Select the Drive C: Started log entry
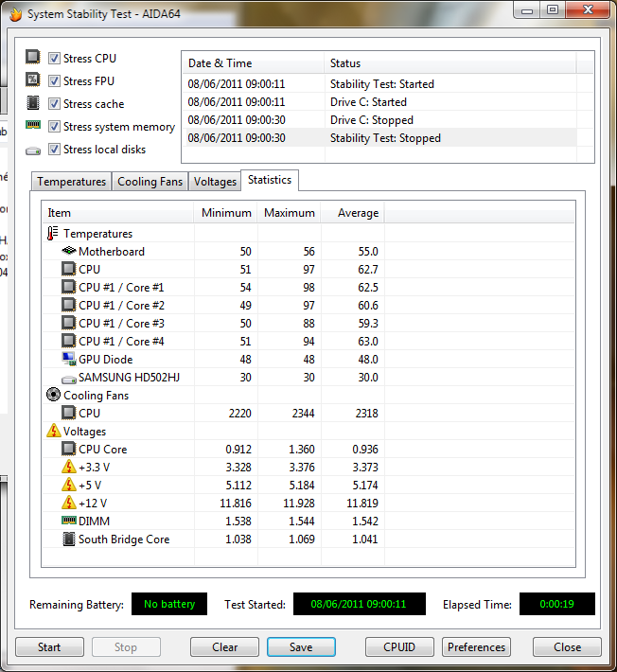This screenshot has height=672, width=617. click(380, 102)
